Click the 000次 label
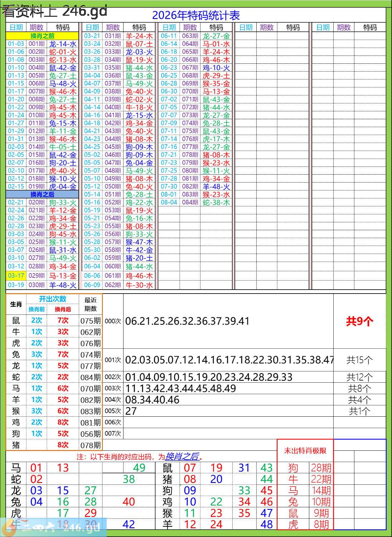The height and width of the screenshot is (537, 392). [x=113, y=321]
